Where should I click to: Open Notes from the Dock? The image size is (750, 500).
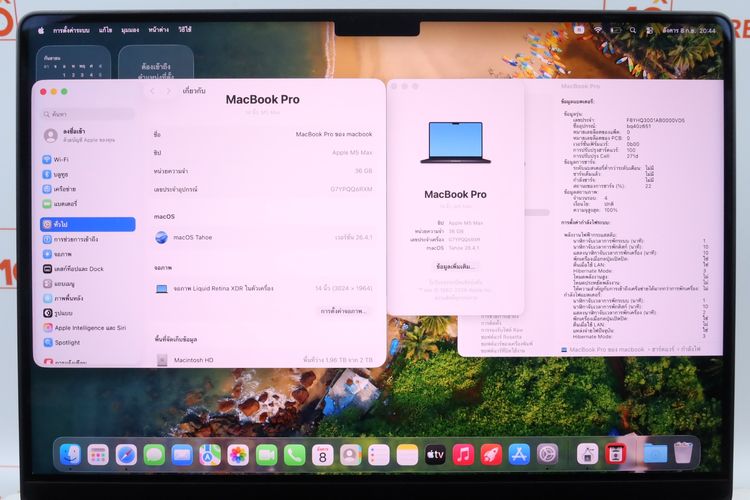click(407, 455)
